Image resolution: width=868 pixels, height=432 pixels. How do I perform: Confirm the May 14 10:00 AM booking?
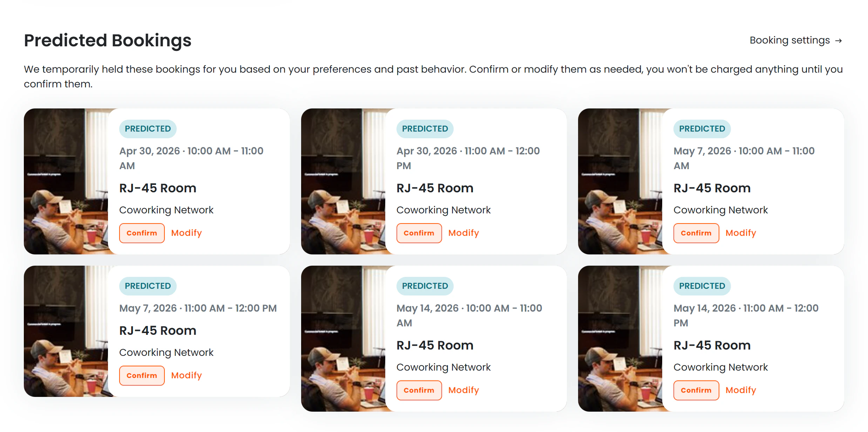pos(419,390)
